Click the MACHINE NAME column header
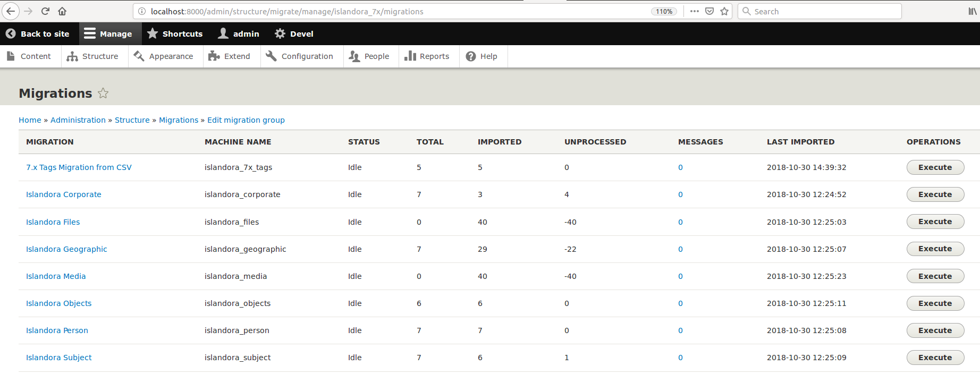The width and height of the screenshot is (980, 374). click(x=238, y=142)
